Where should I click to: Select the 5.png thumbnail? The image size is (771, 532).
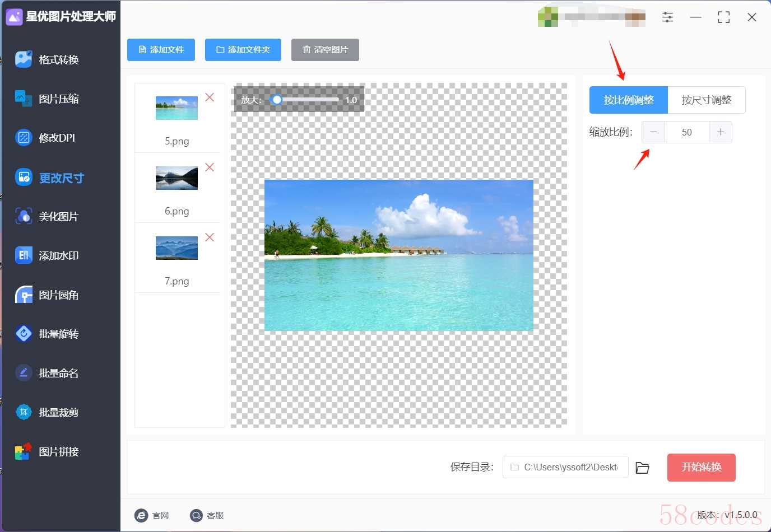point(177,108)
